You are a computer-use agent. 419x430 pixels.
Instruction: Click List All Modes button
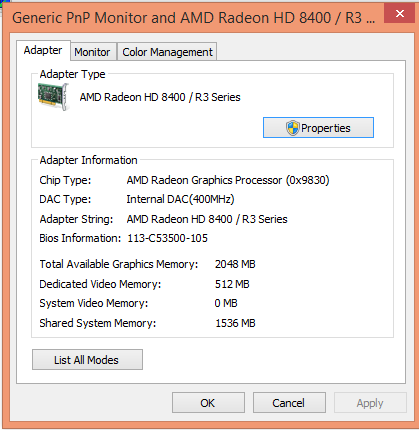[87, 360]
